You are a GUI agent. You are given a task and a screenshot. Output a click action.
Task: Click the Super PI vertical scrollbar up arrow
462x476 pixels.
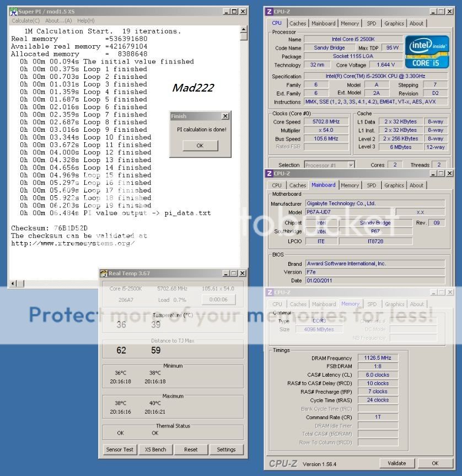point(244,30)
